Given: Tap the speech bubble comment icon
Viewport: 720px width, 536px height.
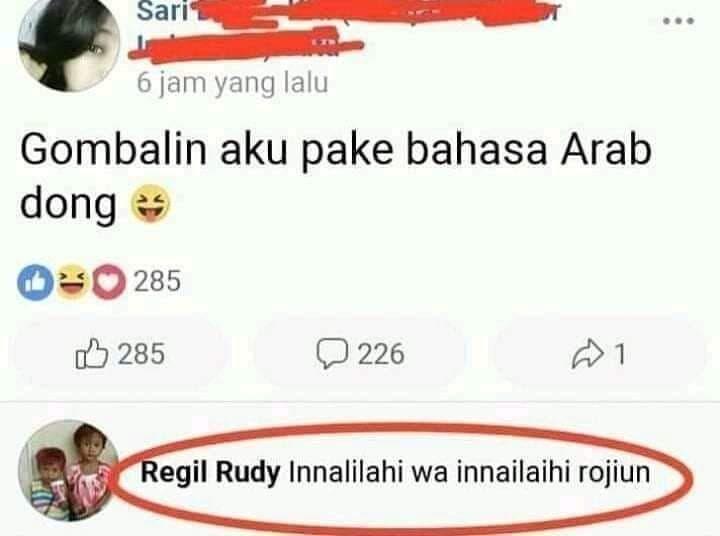Looking at the screenshot, I should 332,353.
